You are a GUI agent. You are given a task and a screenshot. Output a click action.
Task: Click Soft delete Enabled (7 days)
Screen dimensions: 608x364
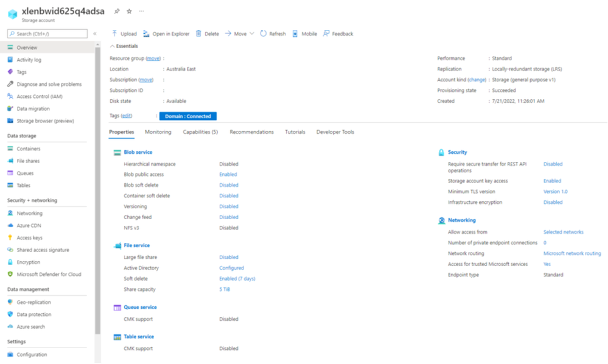pos(237,279)
